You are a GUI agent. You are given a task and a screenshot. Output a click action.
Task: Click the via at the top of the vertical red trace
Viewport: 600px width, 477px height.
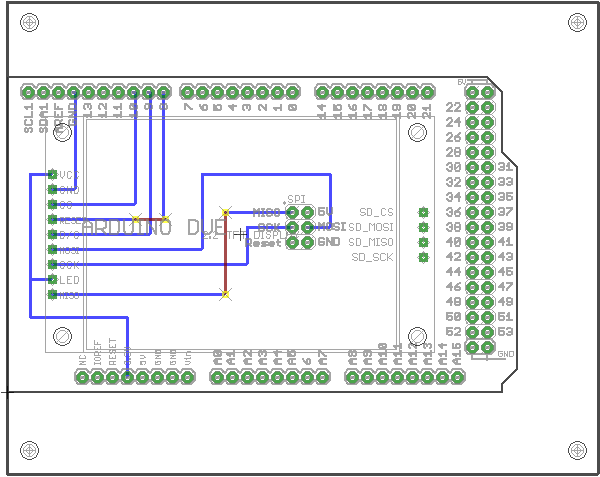tap(225, 212)
